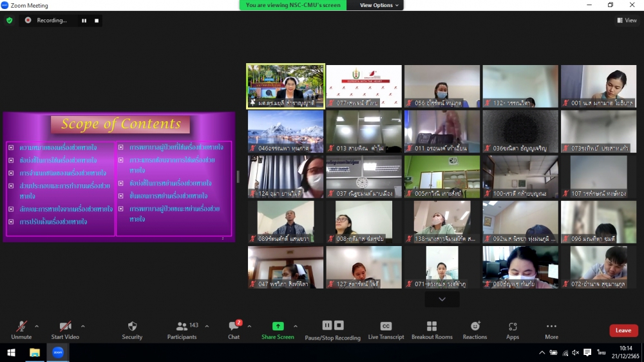Pause the recording from the top indicator
This screenshot has height=362, width=644.
(84, 21)
